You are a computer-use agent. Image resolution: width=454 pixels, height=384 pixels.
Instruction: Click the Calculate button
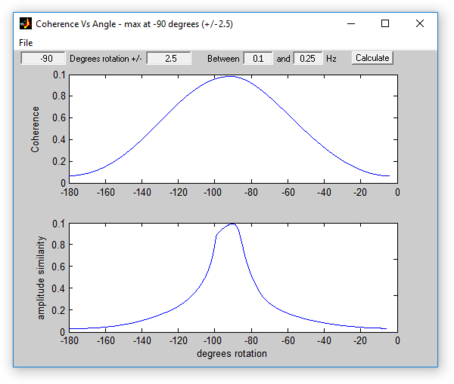tap(372, 58)
